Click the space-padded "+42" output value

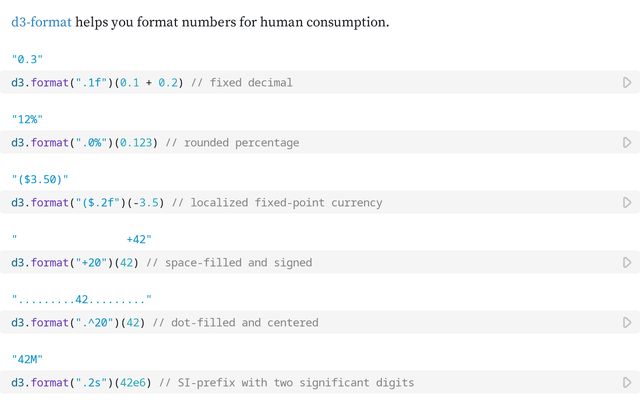point(138,239)
